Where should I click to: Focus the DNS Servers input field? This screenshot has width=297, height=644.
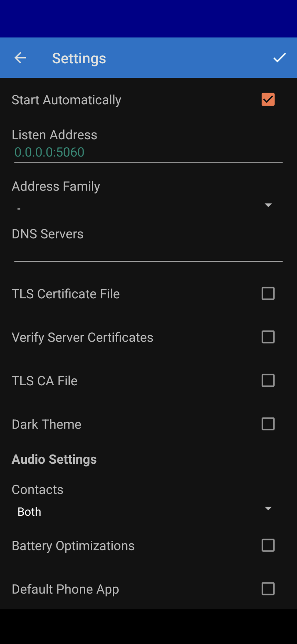[x=148, y=253]
